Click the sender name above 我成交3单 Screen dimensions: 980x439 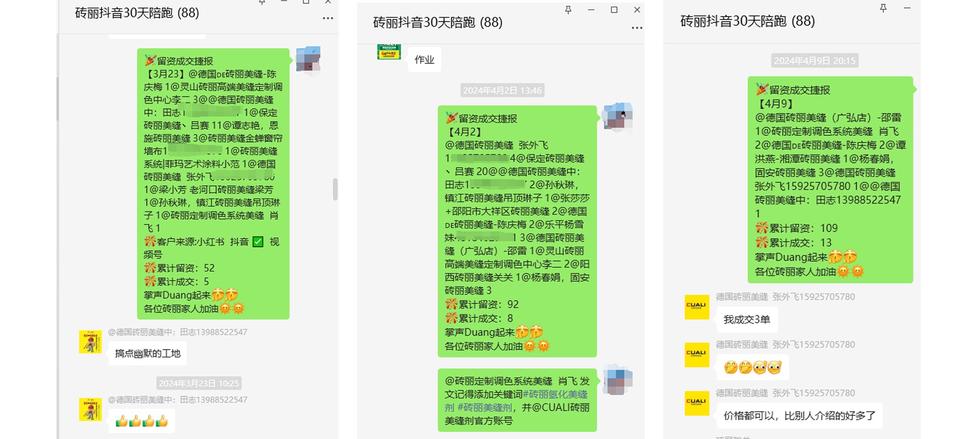pos(785,297)
